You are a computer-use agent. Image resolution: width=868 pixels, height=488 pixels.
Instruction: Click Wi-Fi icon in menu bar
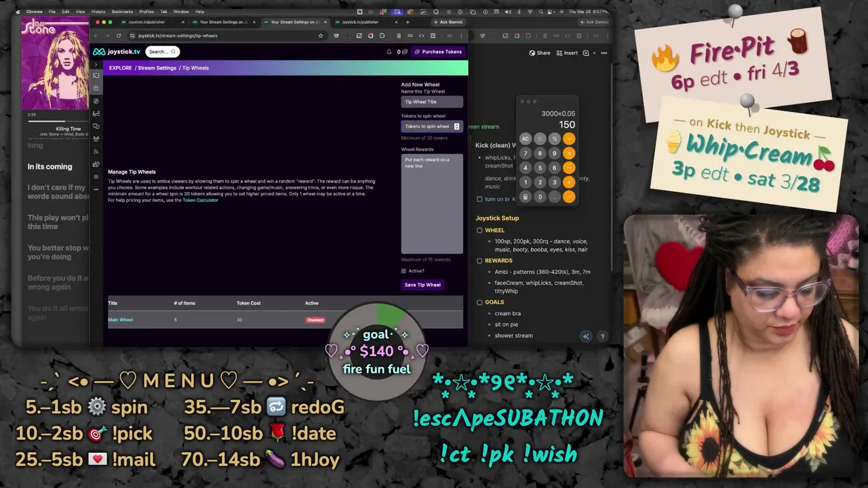pos(530,12)
